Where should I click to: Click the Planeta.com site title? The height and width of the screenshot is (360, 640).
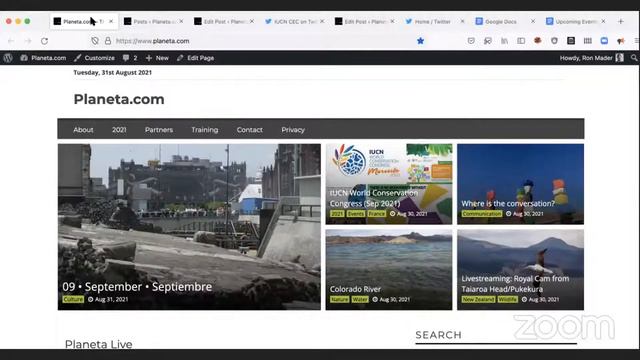[119, 99]
